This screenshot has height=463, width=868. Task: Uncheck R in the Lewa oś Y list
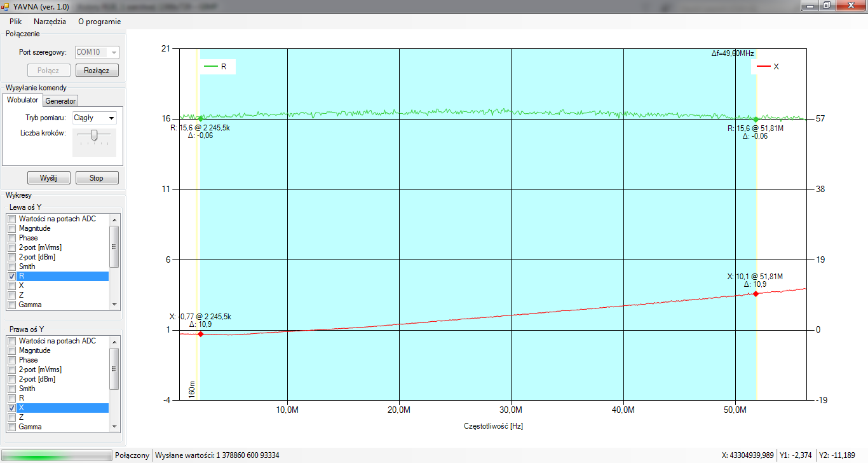(x=11, y=276)
